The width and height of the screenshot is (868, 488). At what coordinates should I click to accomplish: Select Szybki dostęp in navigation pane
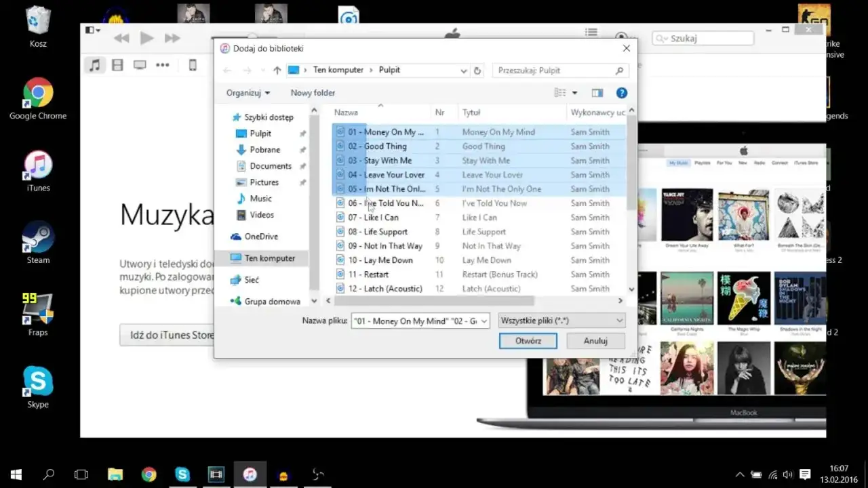pyautogui.click(x=269, y=117)
